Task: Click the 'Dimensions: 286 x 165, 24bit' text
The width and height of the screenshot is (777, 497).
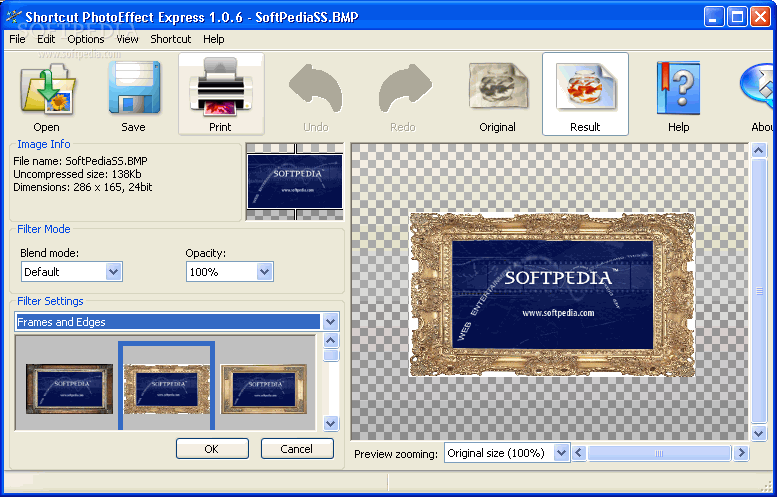Action: click(83, 187)
